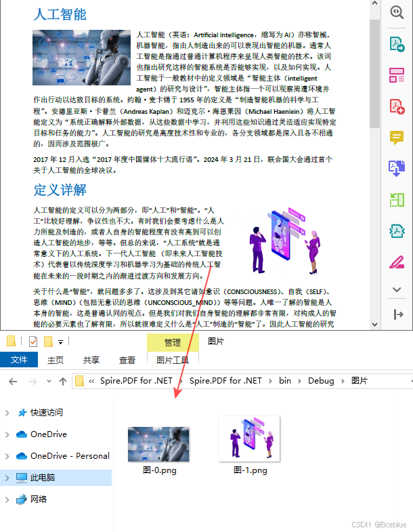Viewport: 413px width, 532px height.
Task: Click the Back navigation arrow in Explorer
Action: click(13, 382)
